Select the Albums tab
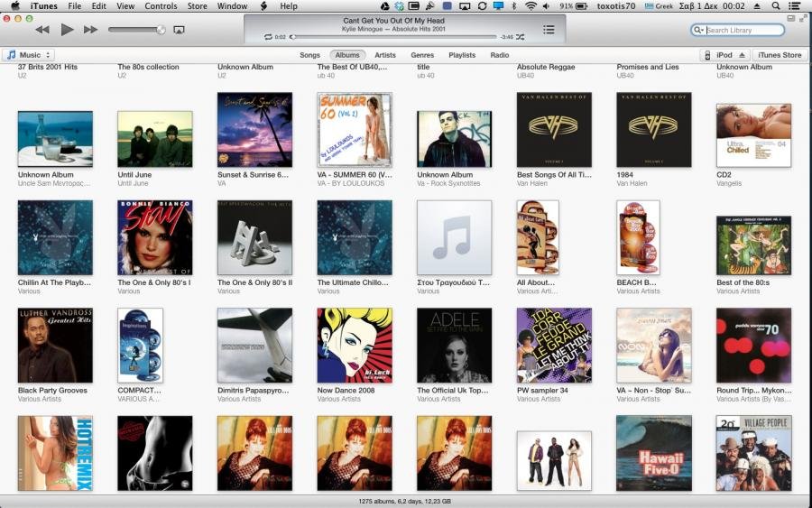The height and width of the screenshot is (508, 812). [x=347, y=55]
